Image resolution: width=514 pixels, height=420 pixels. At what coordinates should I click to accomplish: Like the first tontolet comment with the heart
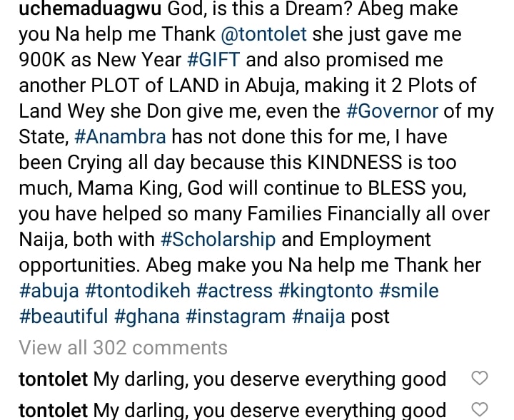click(x=480, y=379)
